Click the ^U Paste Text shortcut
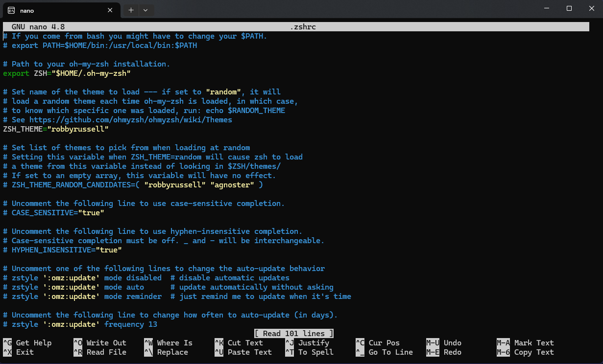603x364 pixels. tap(243, 352)
